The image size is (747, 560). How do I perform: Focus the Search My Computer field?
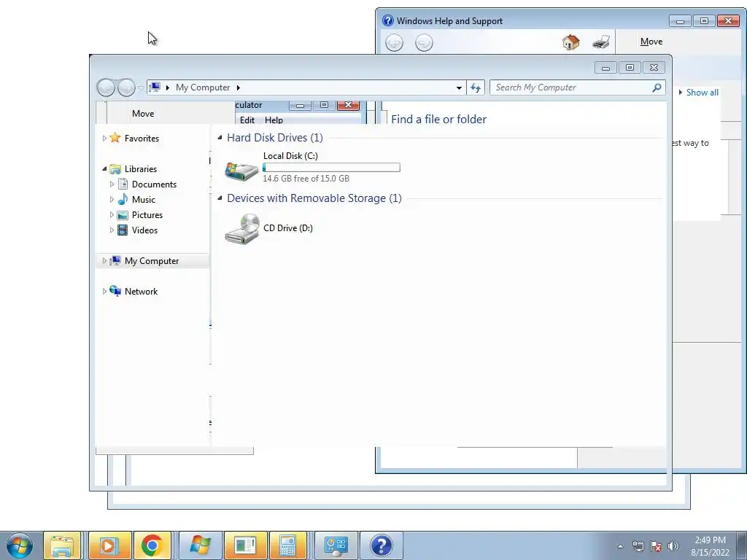point(572,87)
